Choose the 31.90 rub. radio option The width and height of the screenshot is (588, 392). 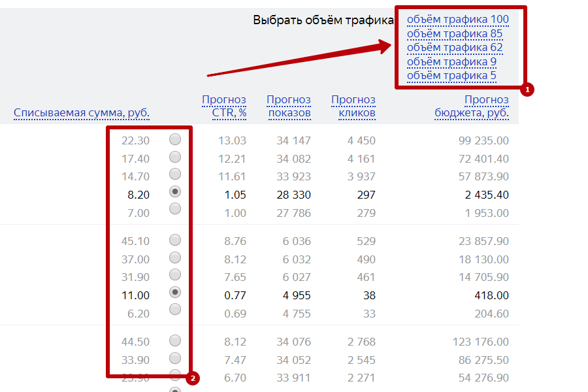click(174, 274)
